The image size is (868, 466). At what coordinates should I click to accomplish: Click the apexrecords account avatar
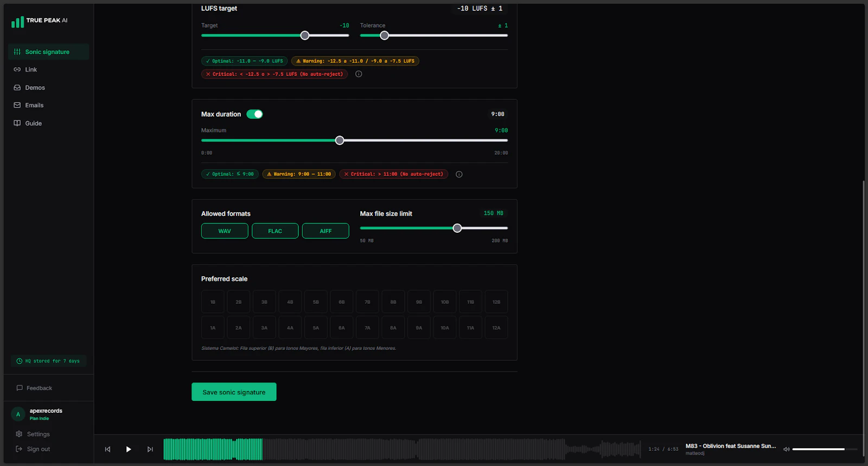point(18,414)
